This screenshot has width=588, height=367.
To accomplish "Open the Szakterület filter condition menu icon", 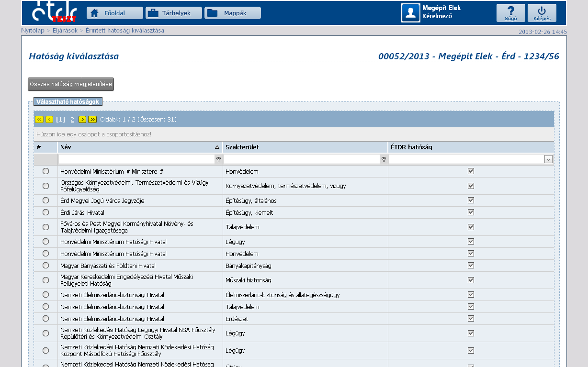I will click(x=384, y=159).
